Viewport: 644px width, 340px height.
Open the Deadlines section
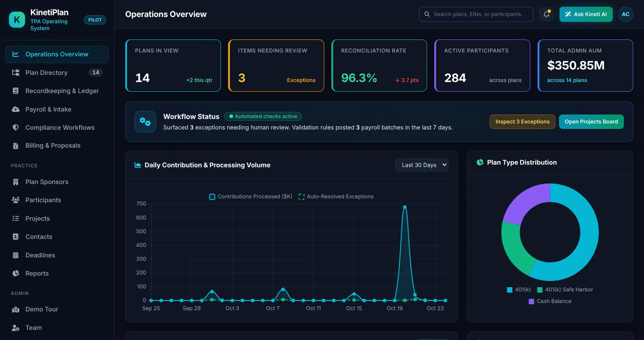coord(57,255)
